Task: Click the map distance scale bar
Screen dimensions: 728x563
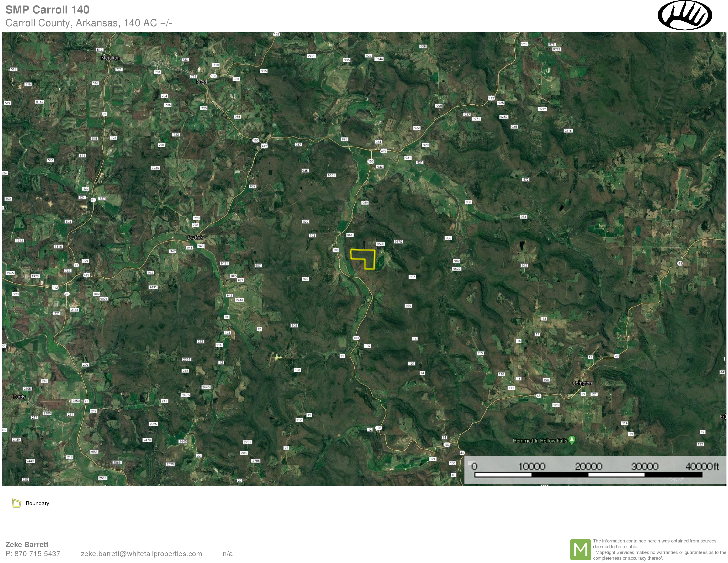Action: pyautogui.click(x=588, y=475)
